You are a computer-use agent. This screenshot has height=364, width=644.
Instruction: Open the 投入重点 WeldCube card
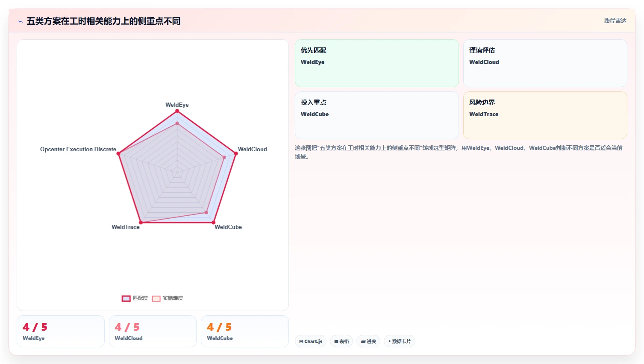click(377, 115)
